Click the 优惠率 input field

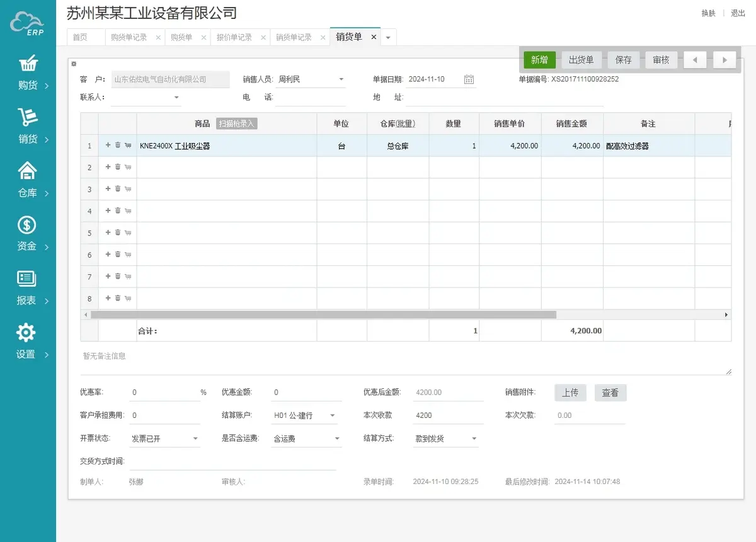[x=164, y=393]
